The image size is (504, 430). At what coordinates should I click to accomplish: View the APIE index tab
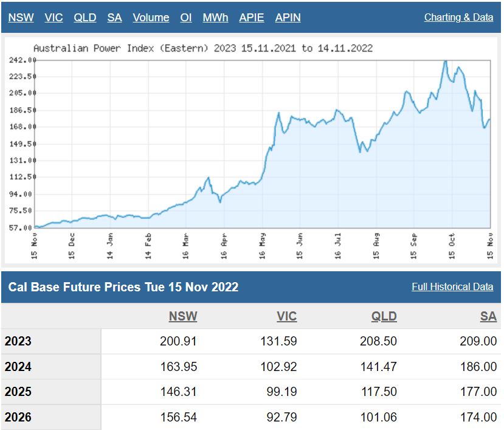click(251, 18)
